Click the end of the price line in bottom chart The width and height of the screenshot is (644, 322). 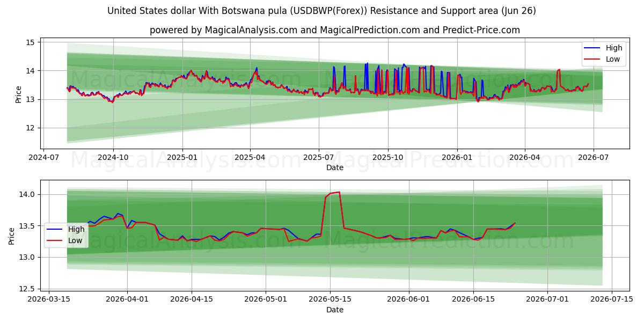(515, 223)
